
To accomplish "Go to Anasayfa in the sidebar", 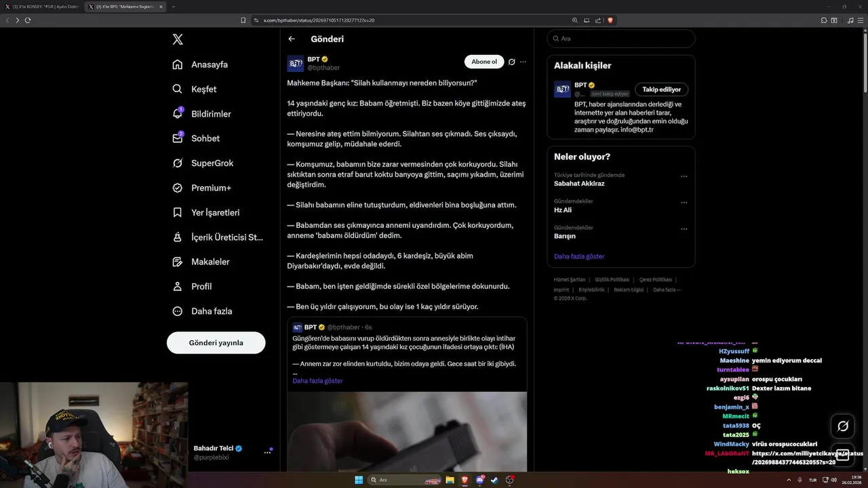I will (200, 64).
